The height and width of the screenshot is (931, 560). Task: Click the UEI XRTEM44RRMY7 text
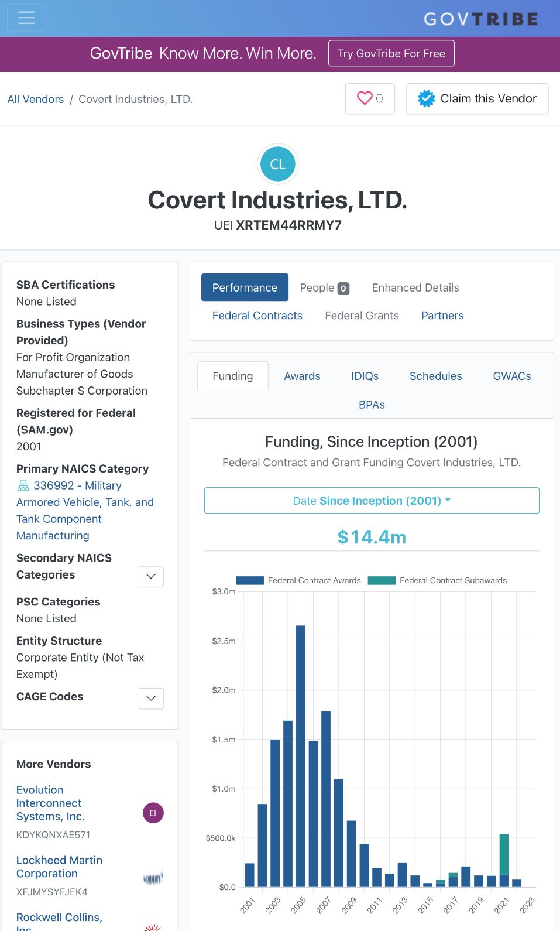click(278, 225)
